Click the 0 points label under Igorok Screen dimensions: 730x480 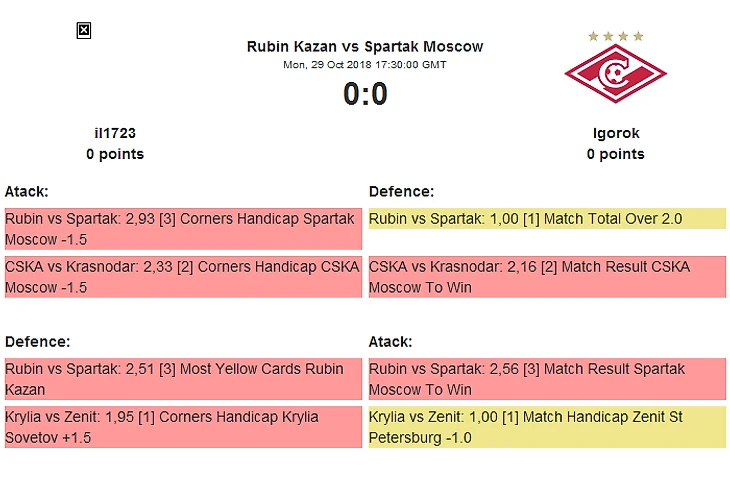615,154
